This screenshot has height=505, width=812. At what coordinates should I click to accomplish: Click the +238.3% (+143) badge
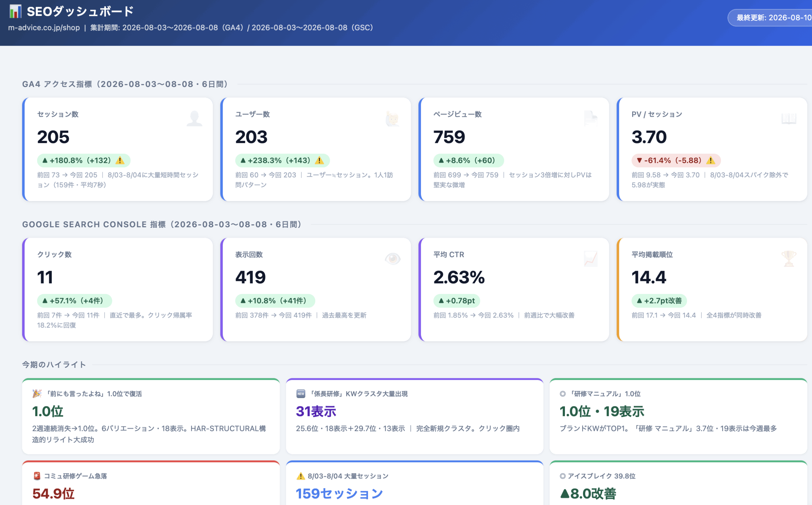pyautogui.click(x=282, y=160)
